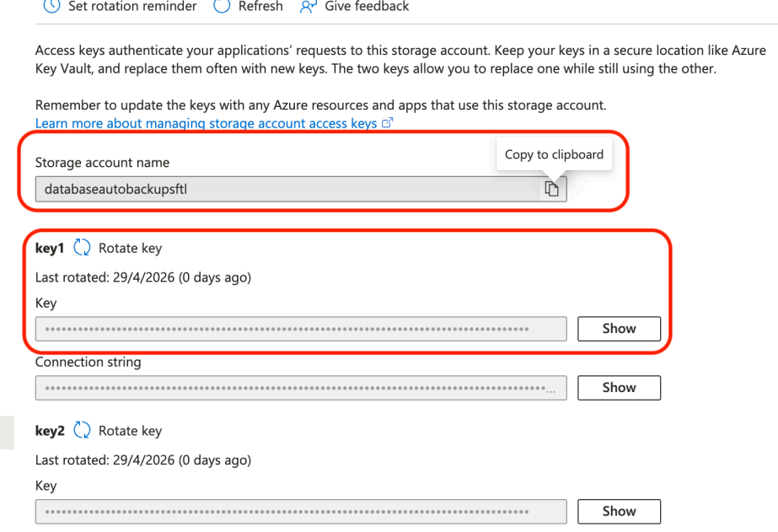This screenshot has height=532, width=778.
Task: Select Set rotation reminder toolbar text
Action: 132,6
